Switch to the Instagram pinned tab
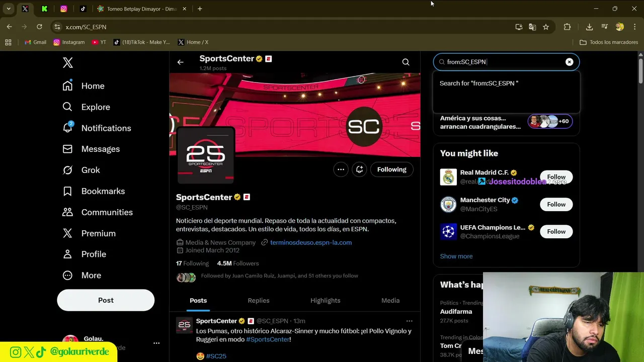Viewport: 644px width, 362px height. click(x=63, y=9)
